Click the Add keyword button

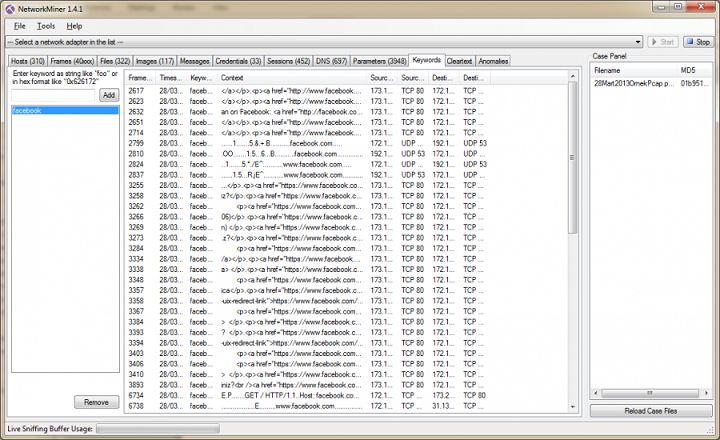109,95
